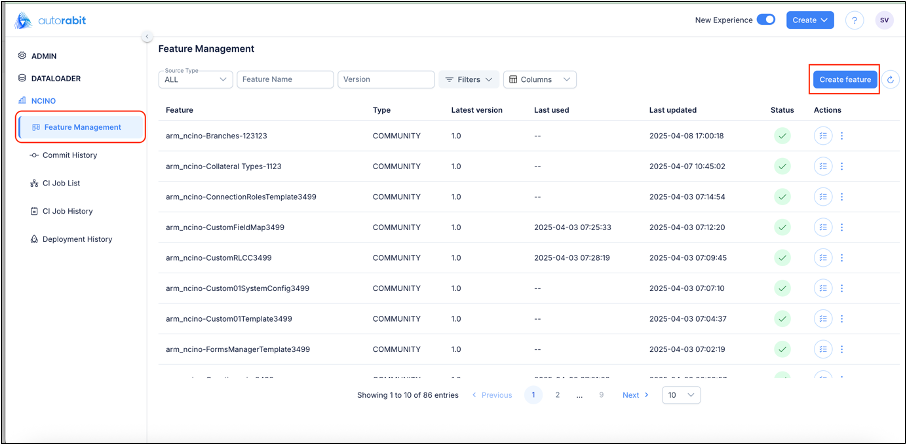
Task: Collapse the sidebar using the arrow icon
Action: coord(147,37)
